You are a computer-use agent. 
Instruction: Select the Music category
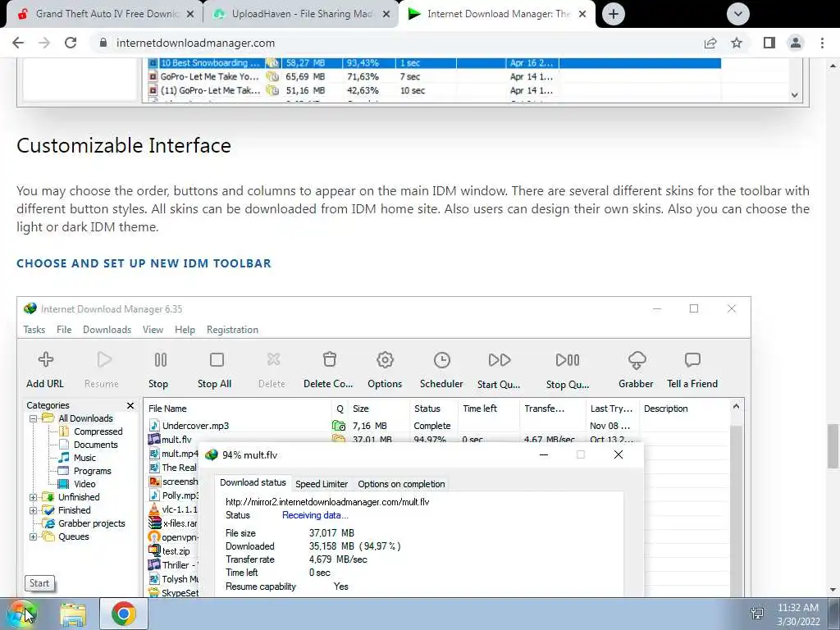pos(84,458)
